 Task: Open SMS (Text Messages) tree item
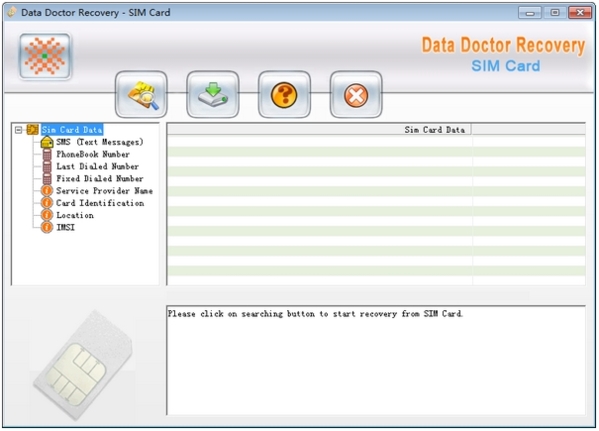click(100, 142)
